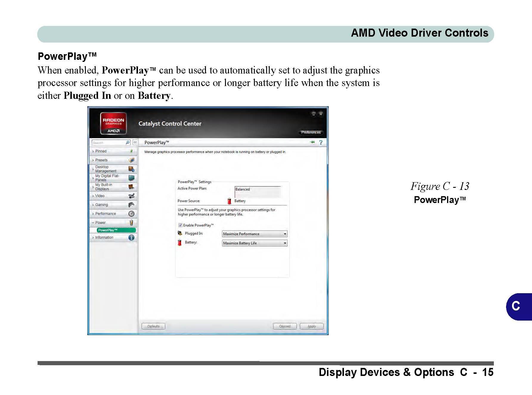Expand the Video category chevron
532x395 pixels.
[x=93, y=196]
